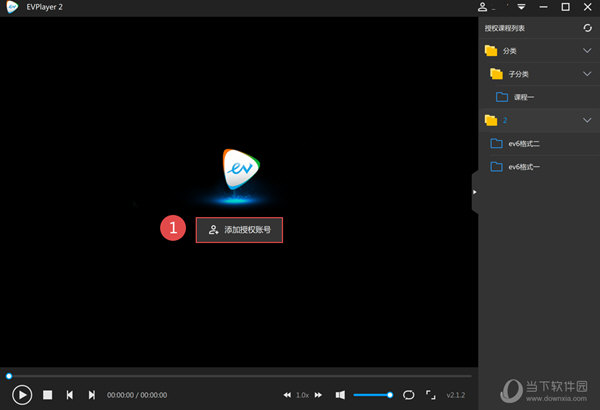Collapse the 子分类 folder chevron
Screen dimensions: 600x410
[x=587, y=74]
